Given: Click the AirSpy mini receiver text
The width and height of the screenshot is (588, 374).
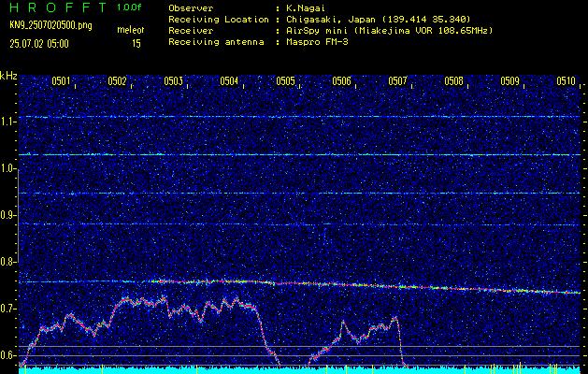Looking at the screenshot, I should (x=389, y=30).
